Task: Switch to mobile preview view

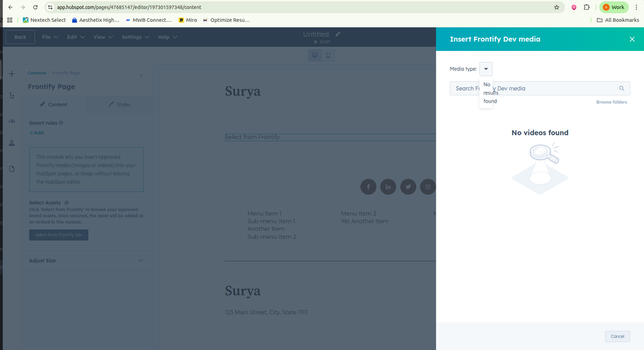Action: click(x=328, y=55)
